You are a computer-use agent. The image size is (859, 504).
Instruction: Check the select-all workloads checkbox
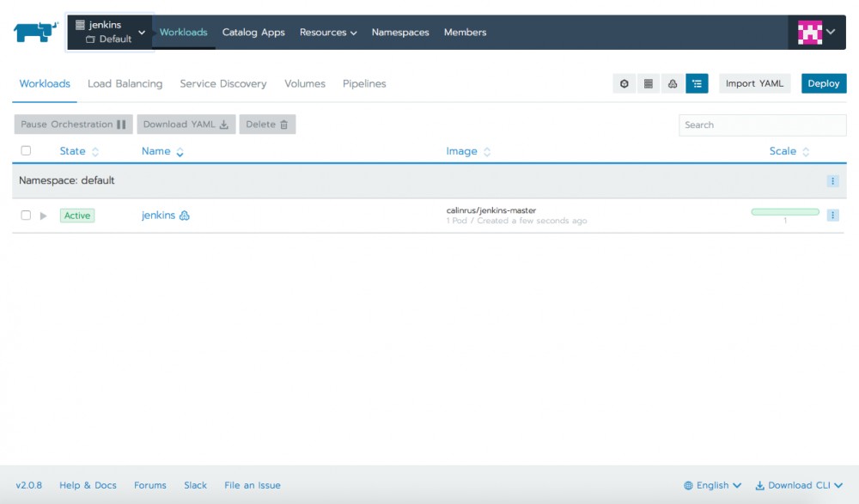[26, 150]
